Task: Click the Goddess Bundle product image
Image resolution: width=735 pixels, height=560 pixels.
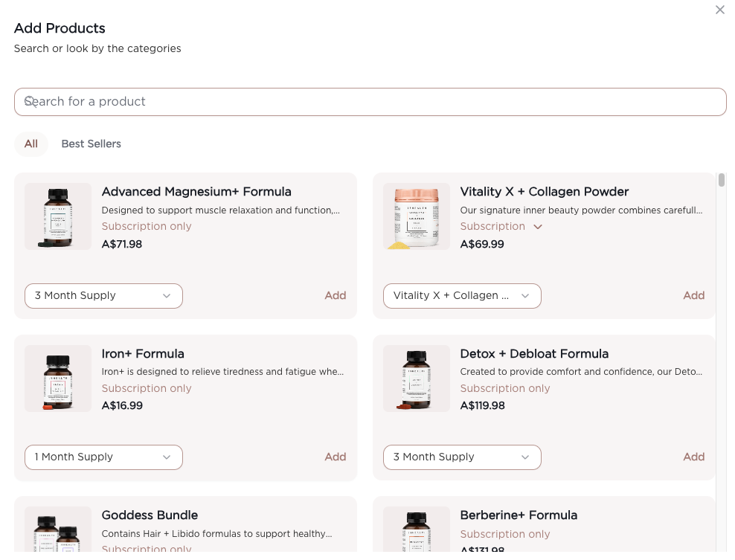Action: point(58,532)
